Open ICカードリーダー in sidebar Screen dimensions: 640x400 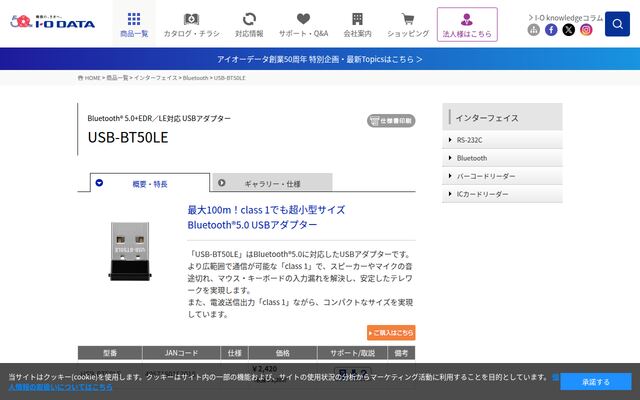point(502,194)
